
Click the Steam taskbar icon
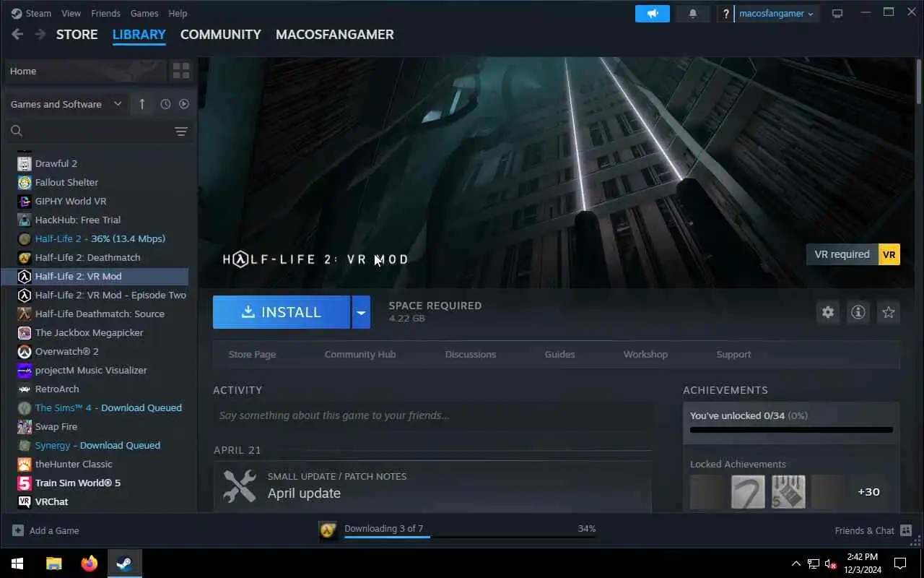pyautogui.click(x=124, y=564)
